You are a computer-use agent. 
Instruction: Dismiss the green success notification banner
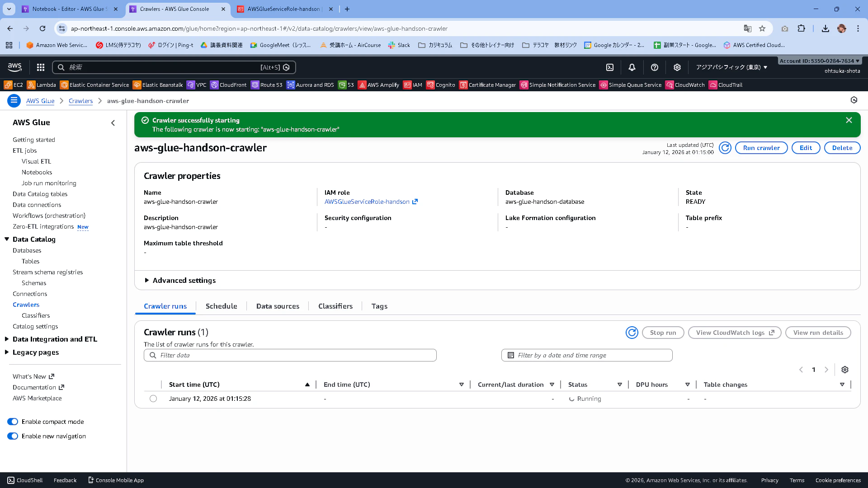click(x=849, y=120)
